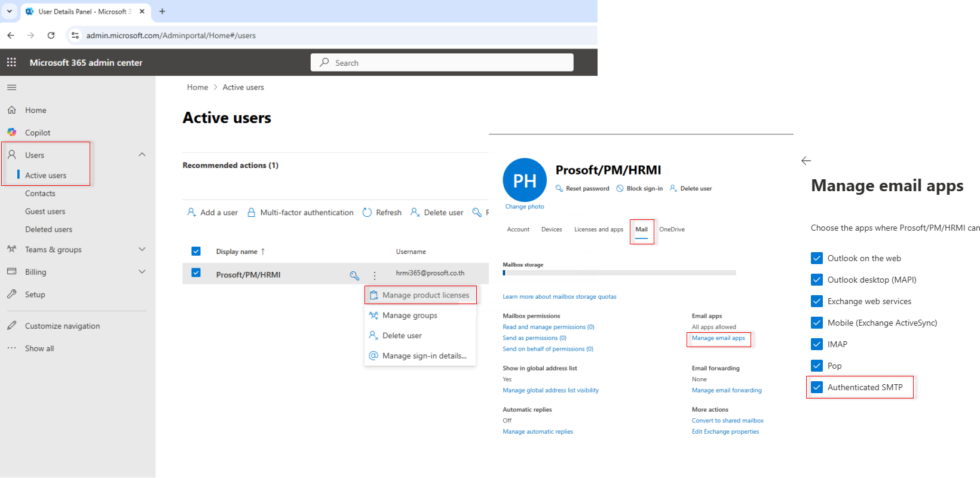Expand the Teams & groups section
The height and width of the screenshot is (478, 980).
tap(142, 249)
